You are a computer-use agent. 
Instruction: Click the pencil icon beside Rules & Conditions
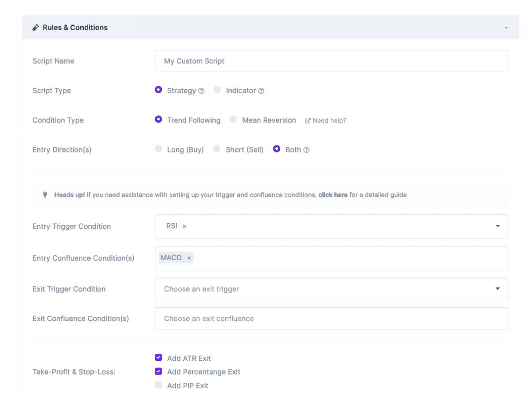(36, 27)
